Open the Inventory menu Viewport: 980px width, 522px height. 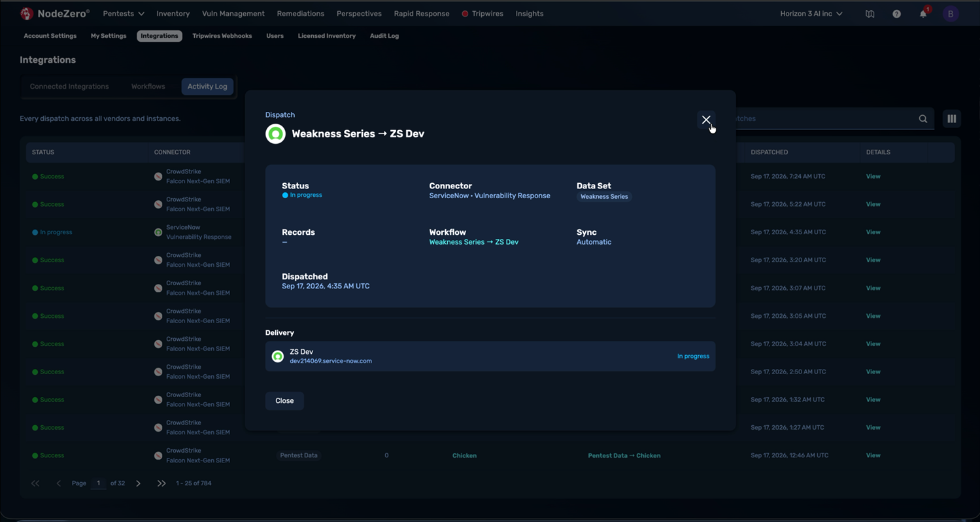click(x=173, y=14)
